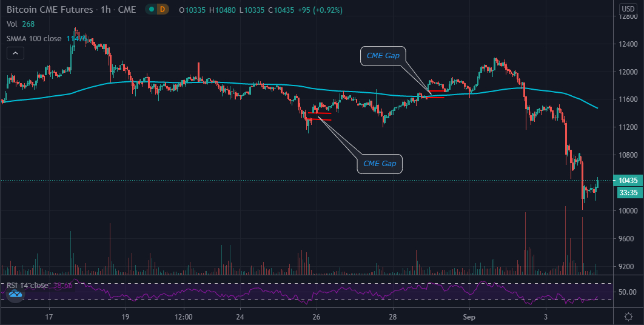Click the Sep label on the time axis

469,317
